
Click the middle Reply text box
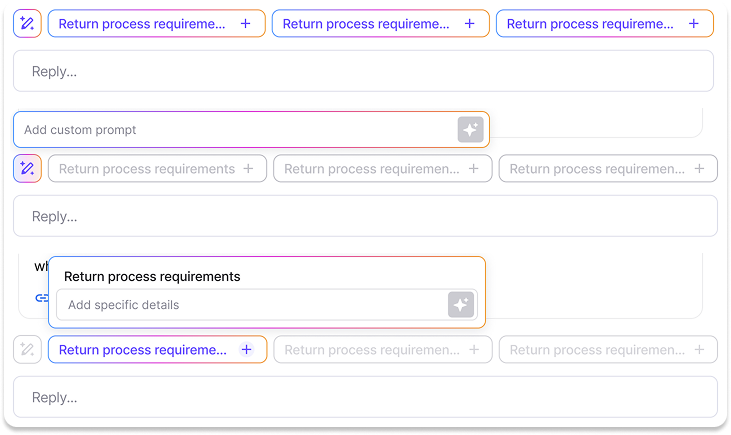pyautogui.click(x=363, y=216)
